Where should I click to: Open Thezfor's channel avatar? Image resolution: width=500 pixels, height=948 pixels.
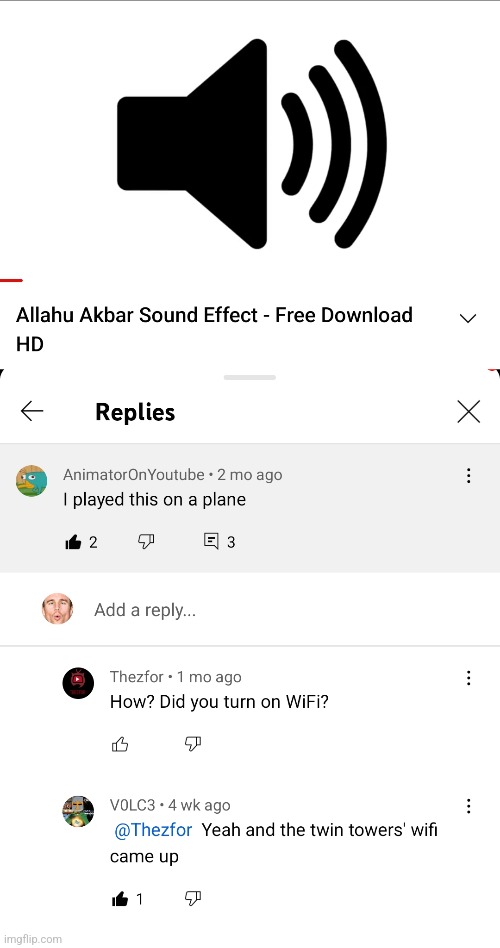pos(78,683)
